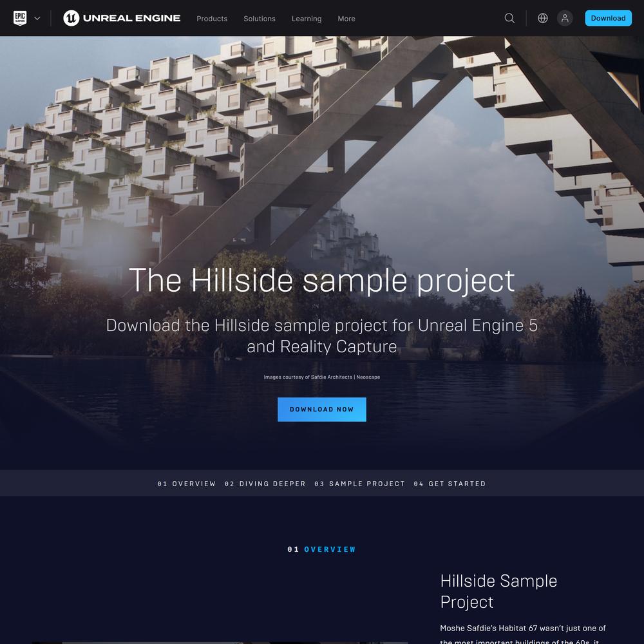Screen dimensions: 644x644
Task: Jump to 01 Overview section
Action: tap(187, 484)
